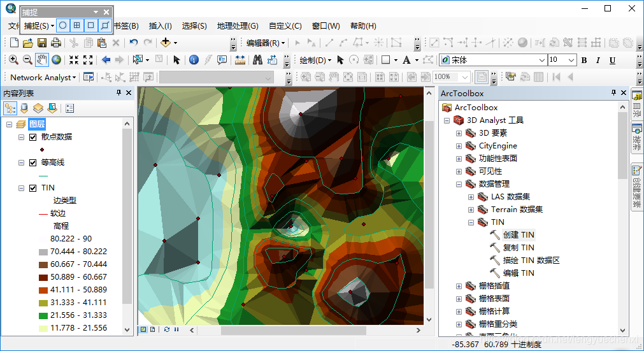
Task: Select the Select Elements arrow tool
Action: 176,60
